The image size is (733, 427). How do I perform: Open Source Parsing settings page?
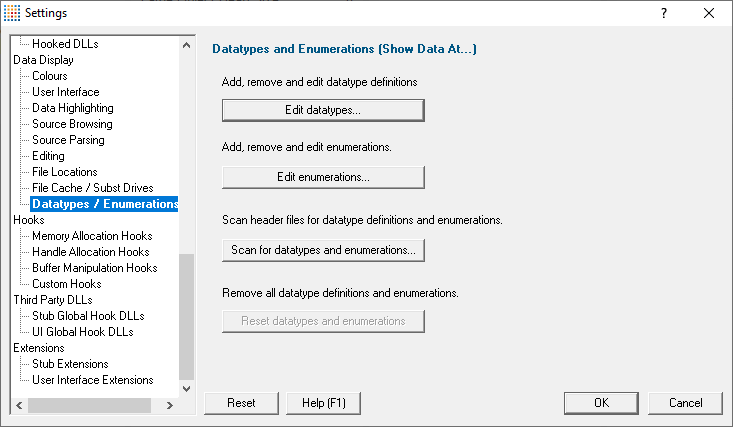click(x=68, y=140)
